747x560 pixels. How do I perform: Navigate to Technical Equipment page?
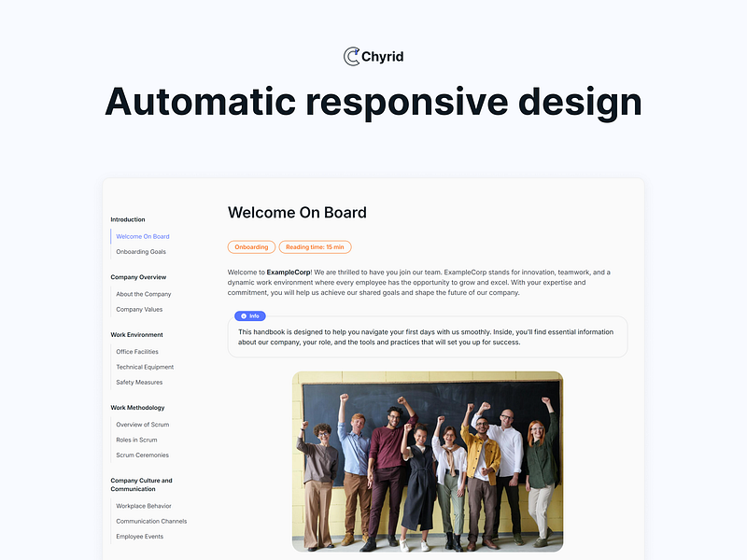[x=145, y=367]
